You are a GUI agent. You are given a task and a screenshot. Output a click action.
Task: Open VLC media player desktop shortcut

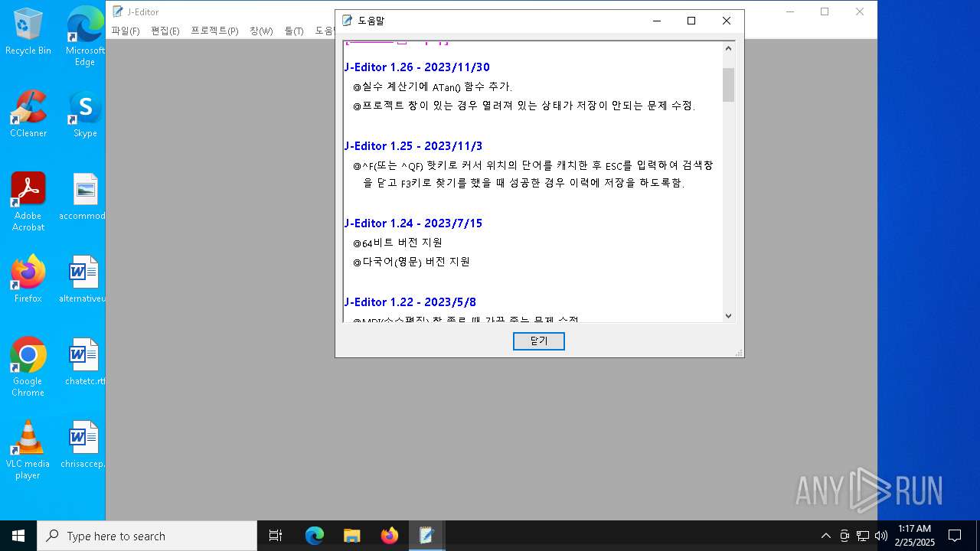pos(28,449)
